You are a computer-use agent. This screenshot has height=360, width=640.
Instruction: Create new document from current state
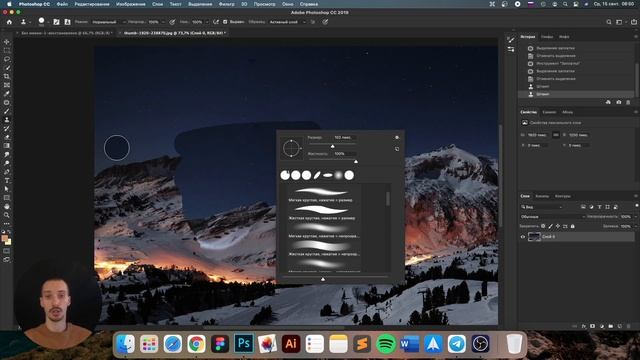click(x=608, y=102)
